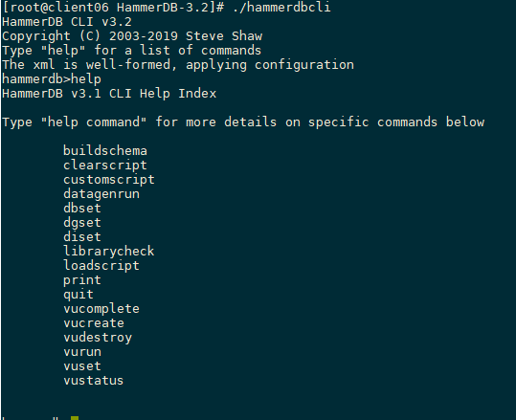Click the vuset command

tap(82, 366)
